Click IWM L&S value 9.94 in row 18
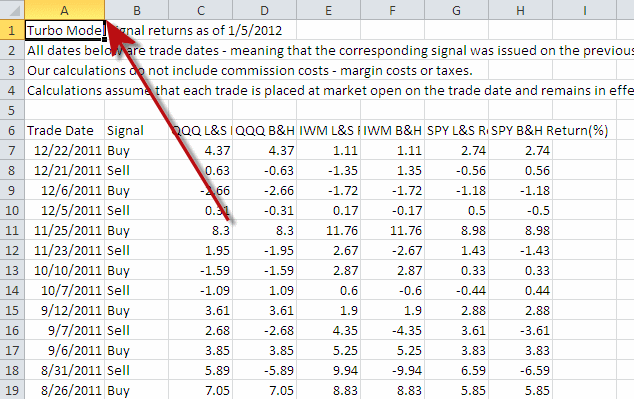 pyautogui.click(x=328, y=370)
